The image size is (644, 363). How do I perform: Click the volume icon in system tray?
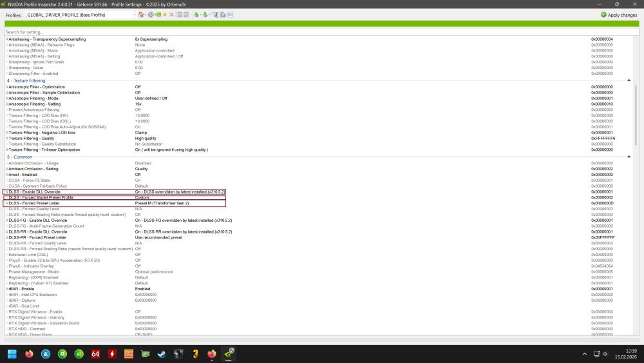point(605,353)
